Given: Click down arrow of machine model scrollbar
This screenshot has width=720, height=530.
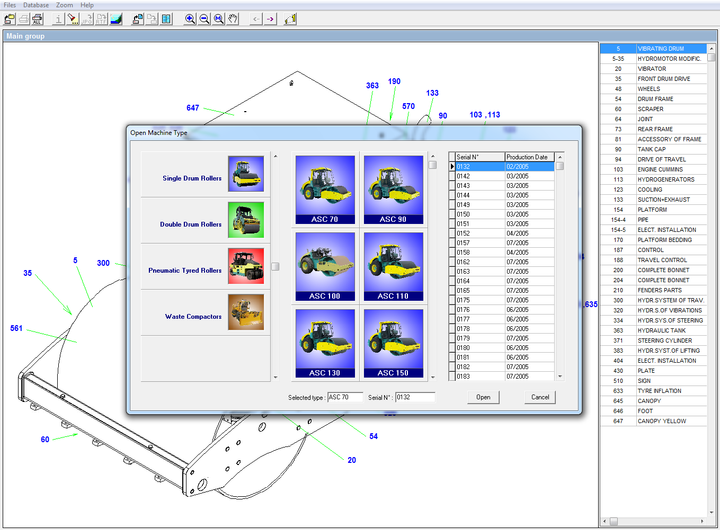Looking at the screenshot, I should 433,377.
